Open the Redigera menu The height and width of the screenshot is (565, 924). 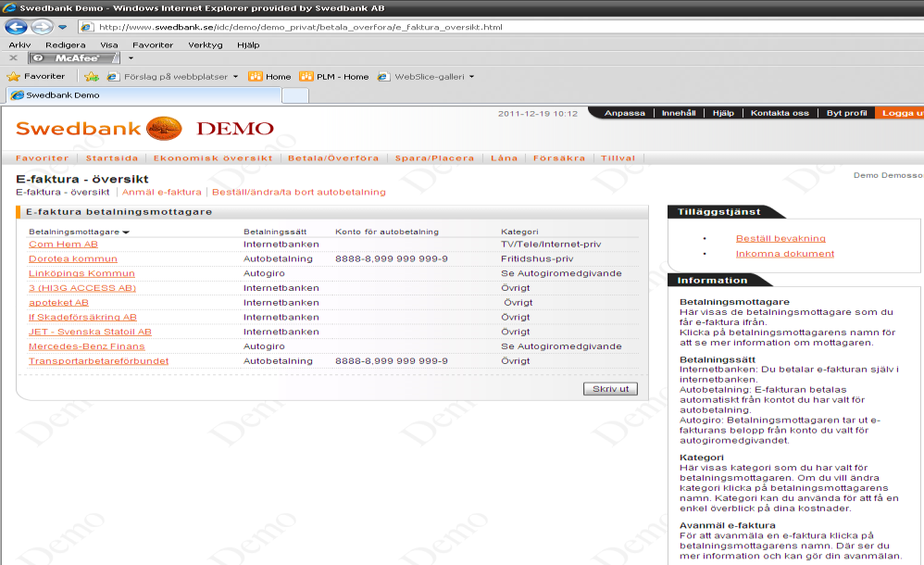[66, 44]
